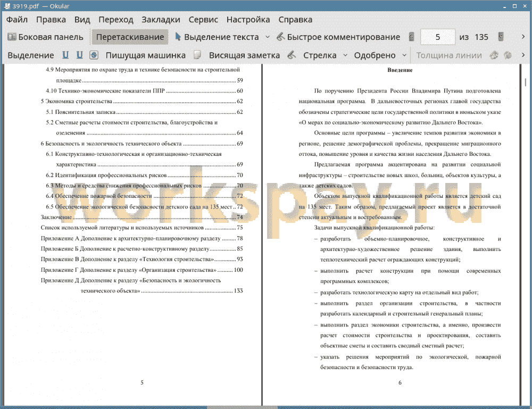The height and width of the screenshot is (409, 532).
Task: Expand the annotation toolbar overflow chevron
Action: tap(523, 55)
